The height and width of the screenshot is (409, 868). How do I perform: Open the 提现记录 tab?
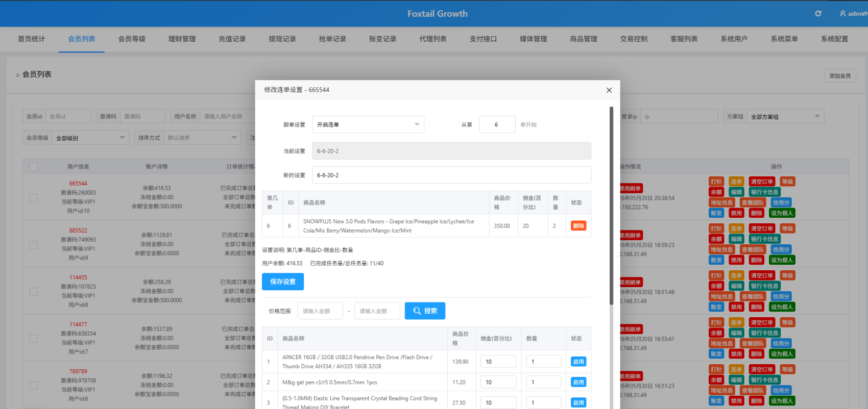(x=282, y=39)
